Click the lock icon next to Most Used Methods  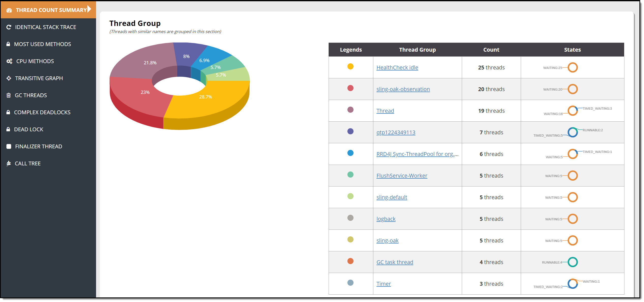tap(8, 44)
